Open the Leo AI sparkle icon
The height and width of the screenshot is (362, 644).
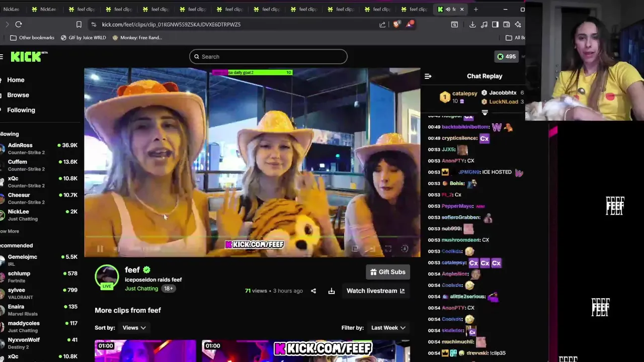click(x=518, y=24)
